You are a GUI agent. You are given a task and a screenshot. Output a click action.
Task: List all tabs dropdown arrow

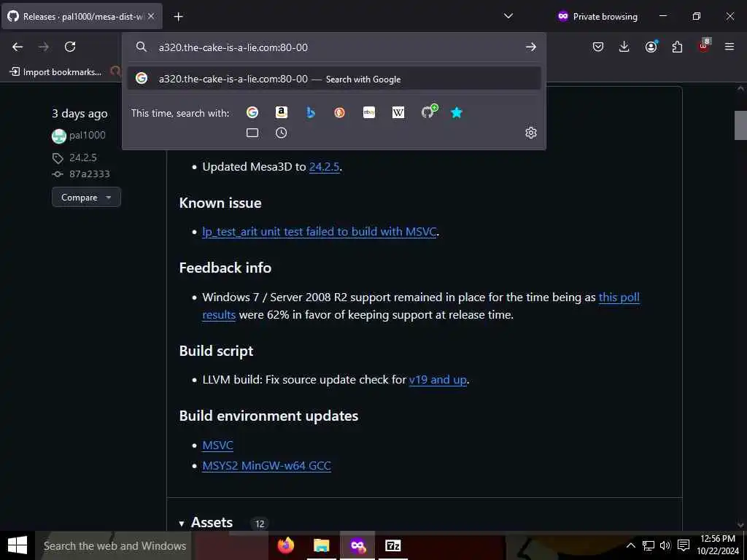(x=508, y=16)
